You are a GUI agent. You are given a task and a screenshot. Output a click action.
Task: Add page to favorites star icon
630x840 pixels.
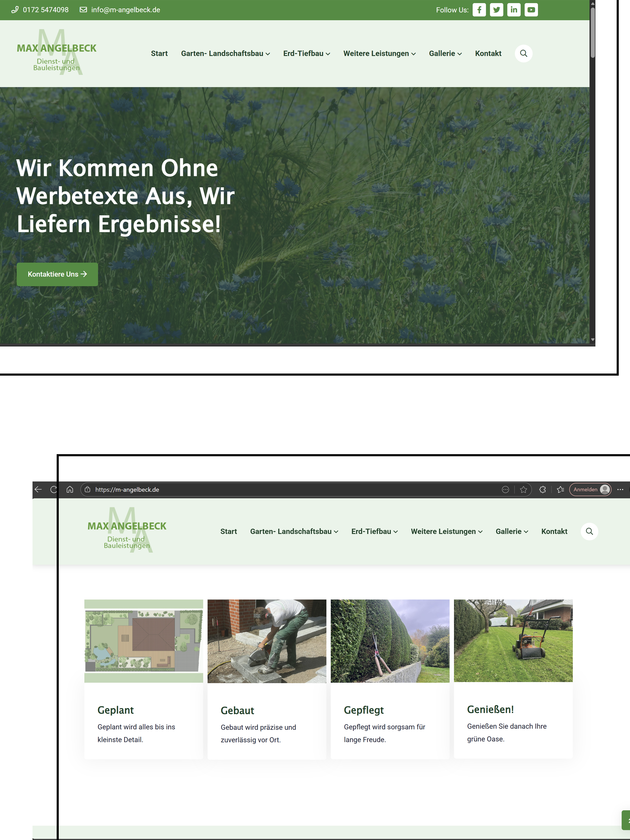[523, 490]
